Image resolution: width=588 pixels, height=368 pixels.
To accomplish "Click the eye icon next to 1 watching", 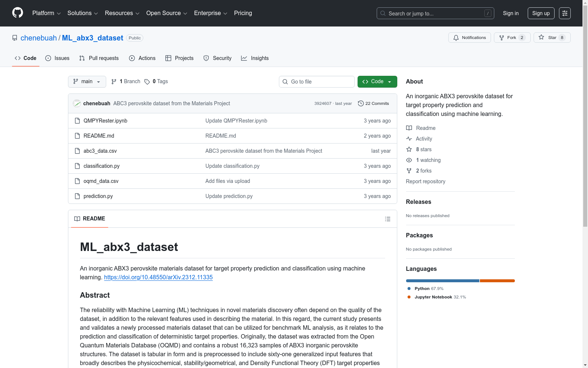I will (x=409, y=160).
